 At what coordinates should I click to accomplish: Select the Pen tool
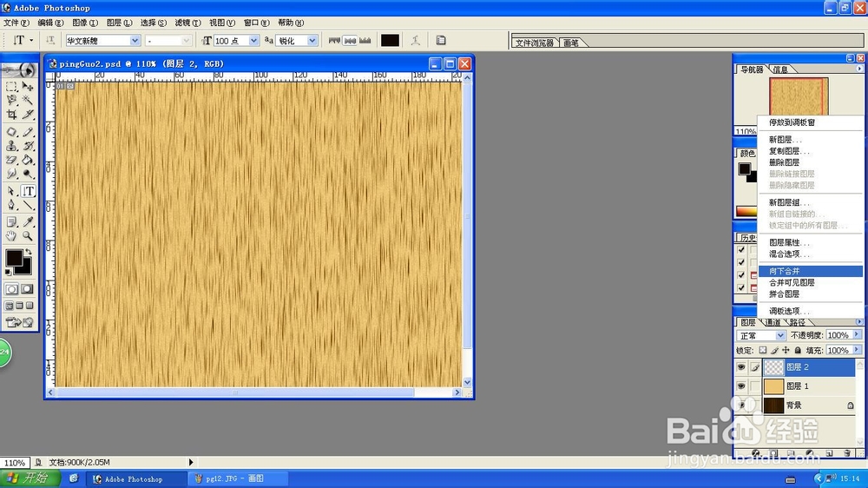point(11,205)
